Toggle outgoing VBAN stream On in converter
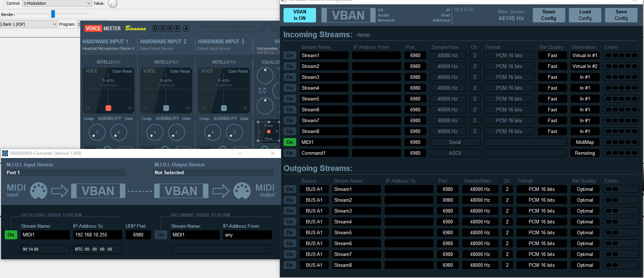The image size is (644, 278). point(11,235)
